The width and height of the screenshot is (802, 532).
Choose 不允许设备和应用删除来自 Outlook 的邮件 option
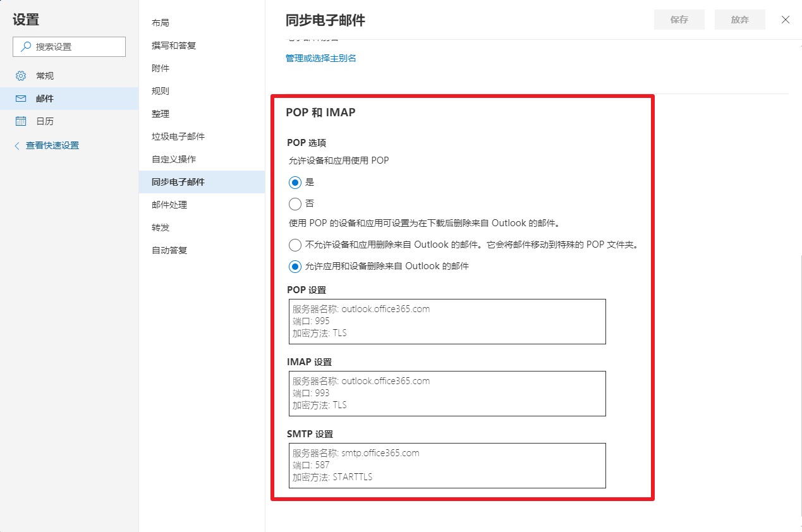295,245
